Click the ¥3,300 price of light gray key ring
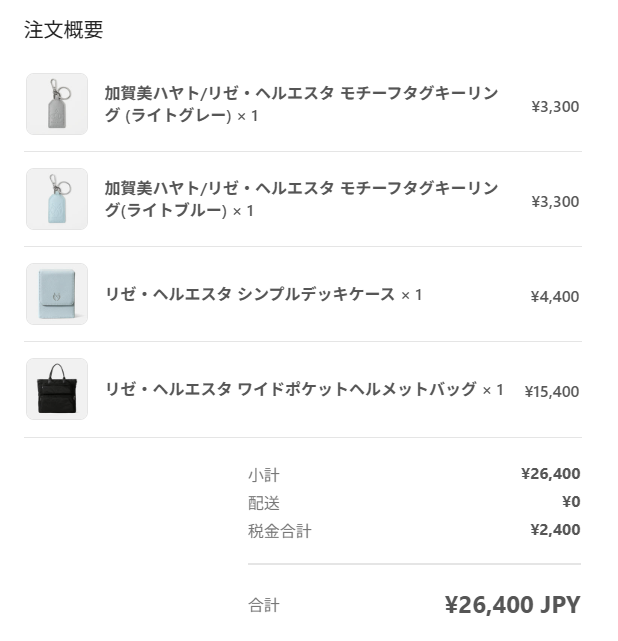This screenshot has height=641, width=618. (x=555, y=107)
